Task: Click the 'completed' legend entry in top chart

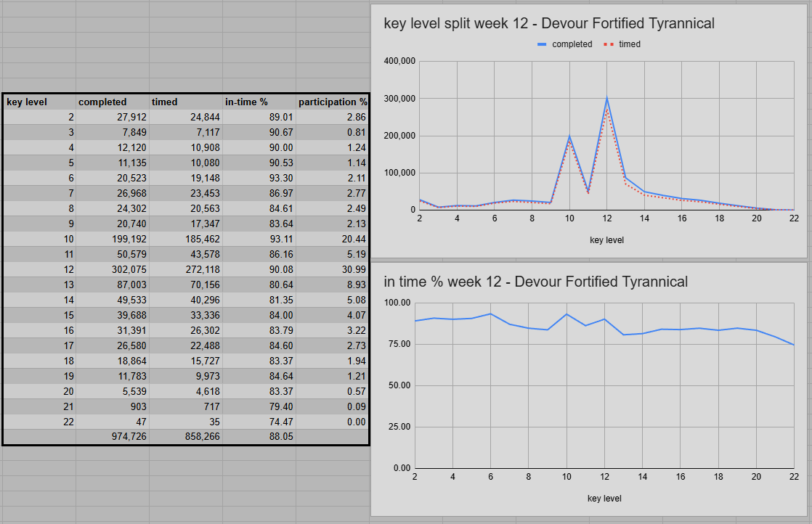Action: (x=572, y=44)
